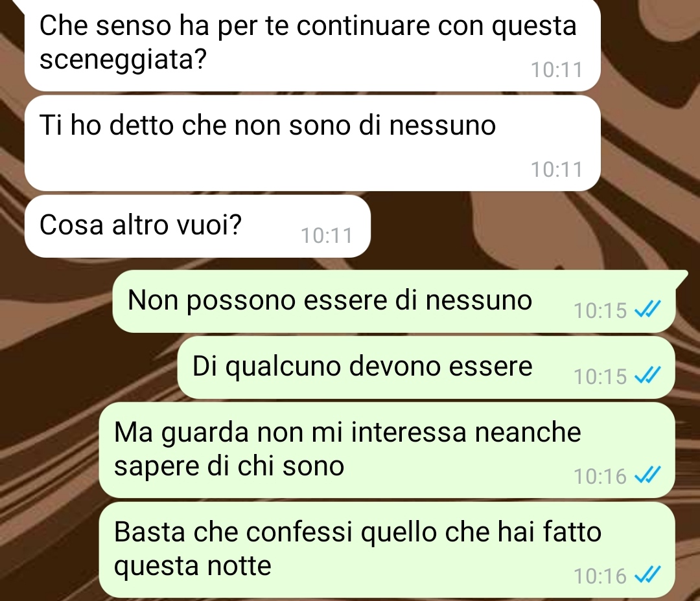The image size is (700, 601).
Task: Select the message 'Che senso ha per te continuare'
Action: pyautogui.click(x=312, y=44)
